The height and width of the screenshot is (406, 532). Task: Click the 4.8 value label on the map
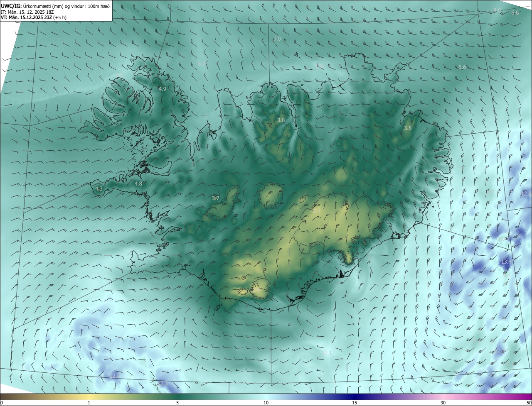point(138,183)
